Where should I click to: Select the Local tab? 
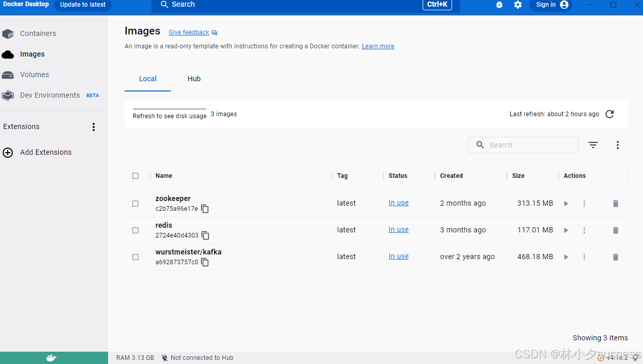(x=148, y=79)
